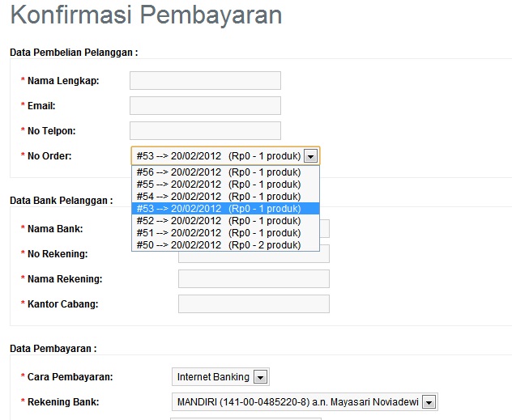This screenshot has width=512, height=420.
Task: Click the Data Pembayaran section label
Action: coord(53,349)
